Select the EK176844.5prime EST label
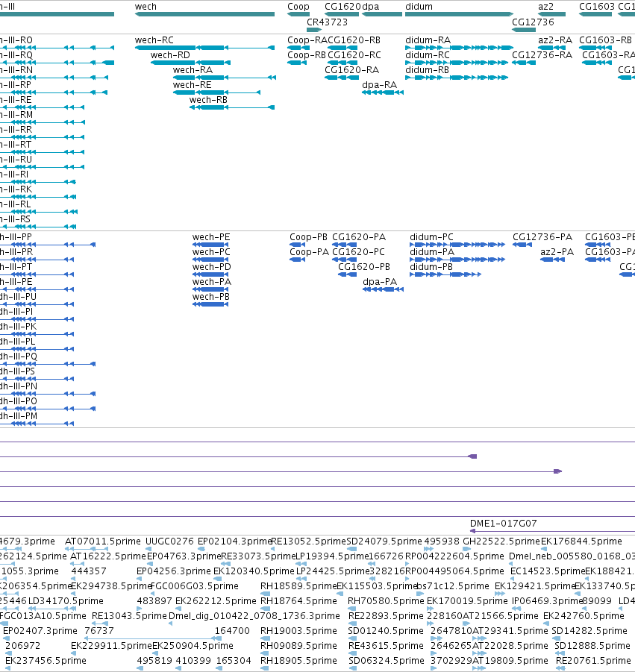This screenshot has height=672, width=635. [581, 541]
